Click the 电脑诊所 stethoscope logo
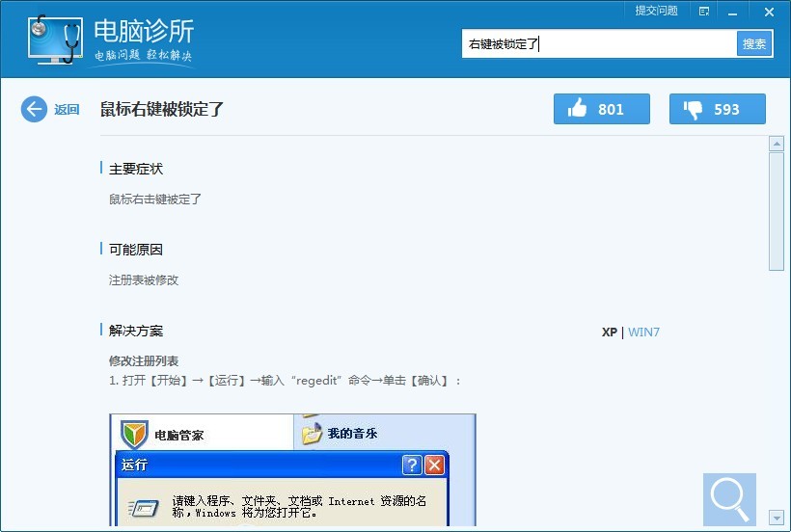 click(56, 40)
